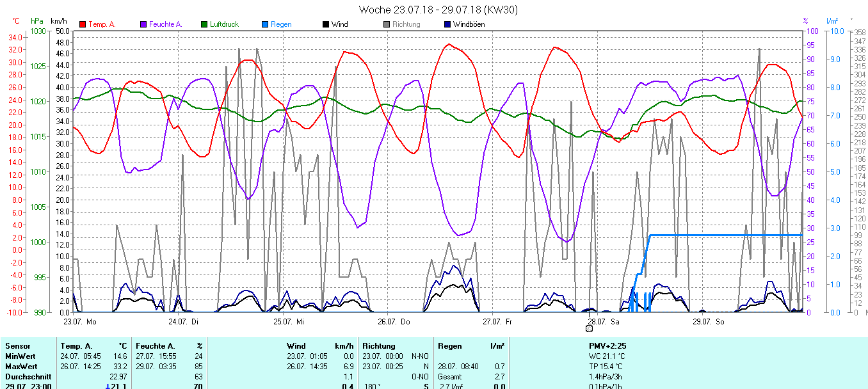Click the chart title Woche 23.07.18 - 29.07.18

click(x=438, y=10)
